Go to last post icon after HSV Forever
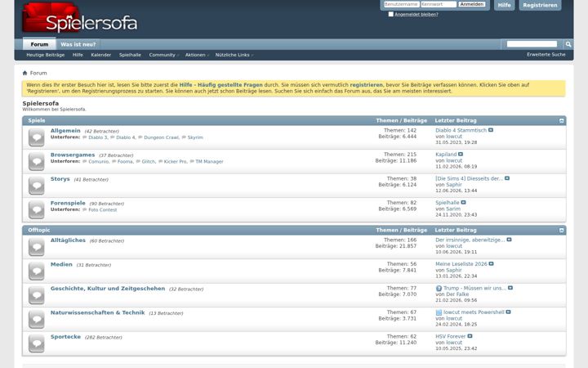The image size is (588, 368). click(470, 336)
